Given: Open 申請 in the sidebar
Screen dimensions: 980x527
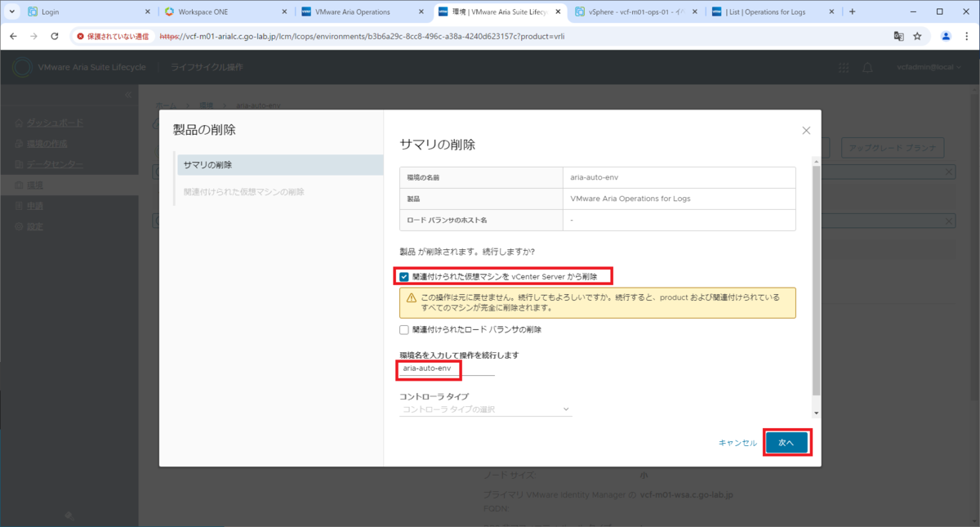Looking at the screenshot, I should (x=34, y=206).
